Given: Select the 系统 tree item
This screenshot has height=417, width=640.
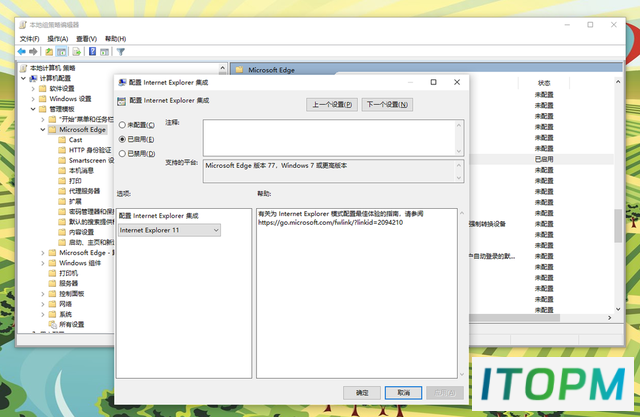Looking at the screenshot, I should pos(65,314).
